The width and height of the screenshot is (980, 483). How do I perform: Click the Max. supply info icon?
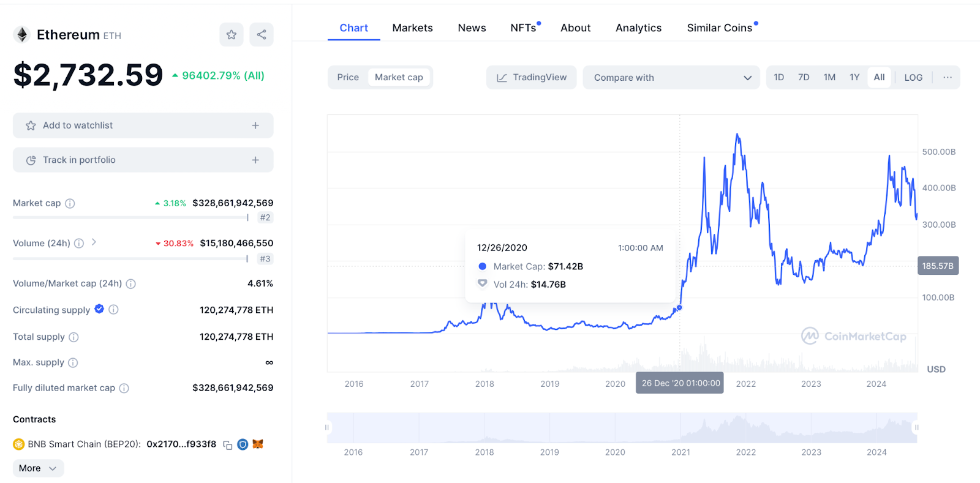[73, 362]
